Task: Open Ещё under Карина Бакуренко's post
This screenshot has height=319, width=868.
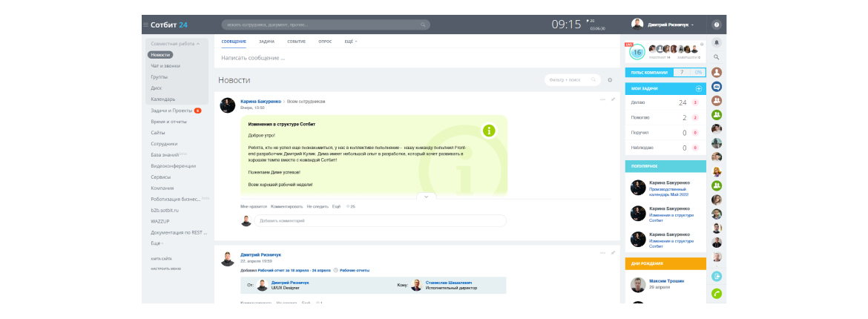Action: (336, 206)
